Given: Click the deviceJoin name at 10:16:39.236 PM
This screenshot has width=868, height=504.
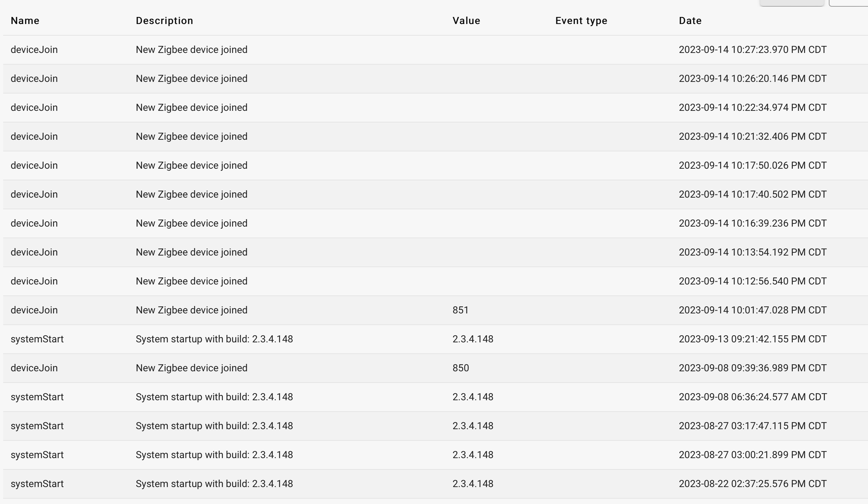Looking at the screenshot, I should point(34,223).
